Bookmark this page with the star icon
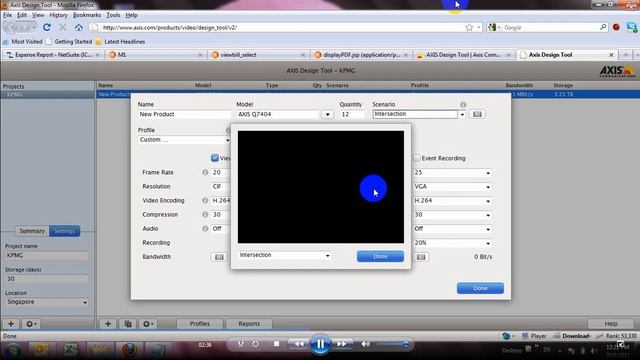 [469, 27]
